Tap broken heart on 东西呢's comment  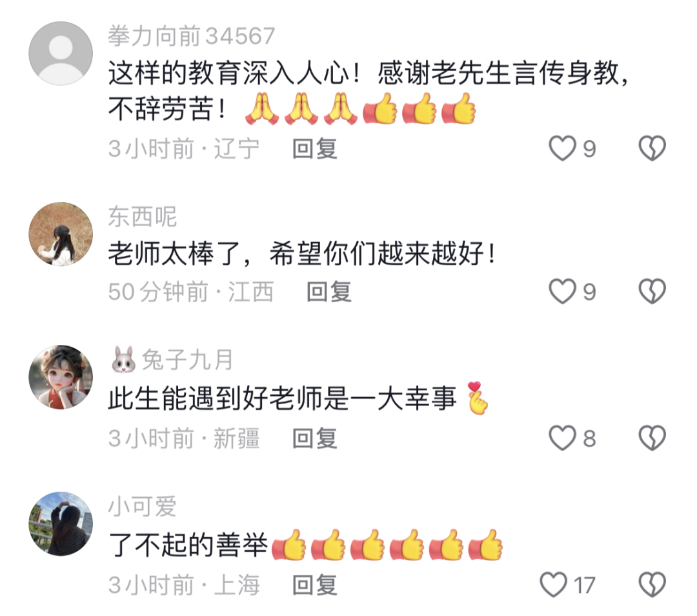click(x=652, y=291)
